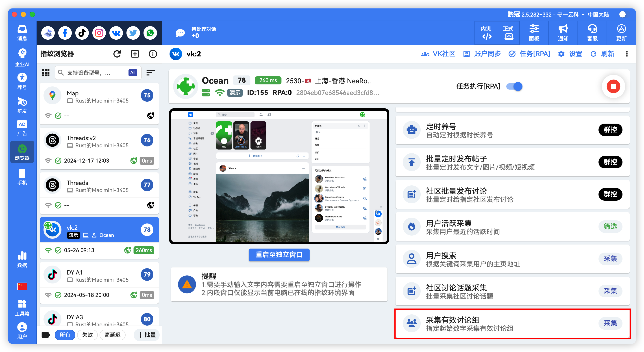Open the 批量 batch menu at list bottom
This screenshot has height=352, width=644.
147,335
